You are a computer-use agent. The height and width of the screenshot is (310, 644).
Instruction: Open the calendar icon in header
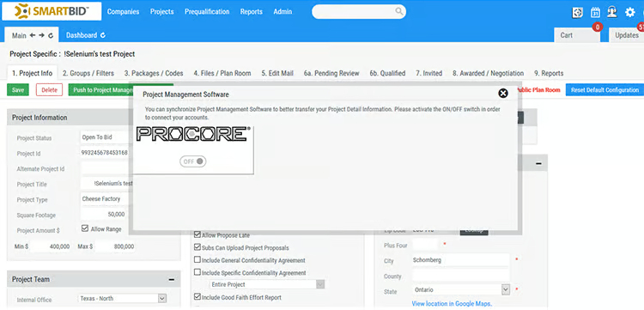pos(595,12)
